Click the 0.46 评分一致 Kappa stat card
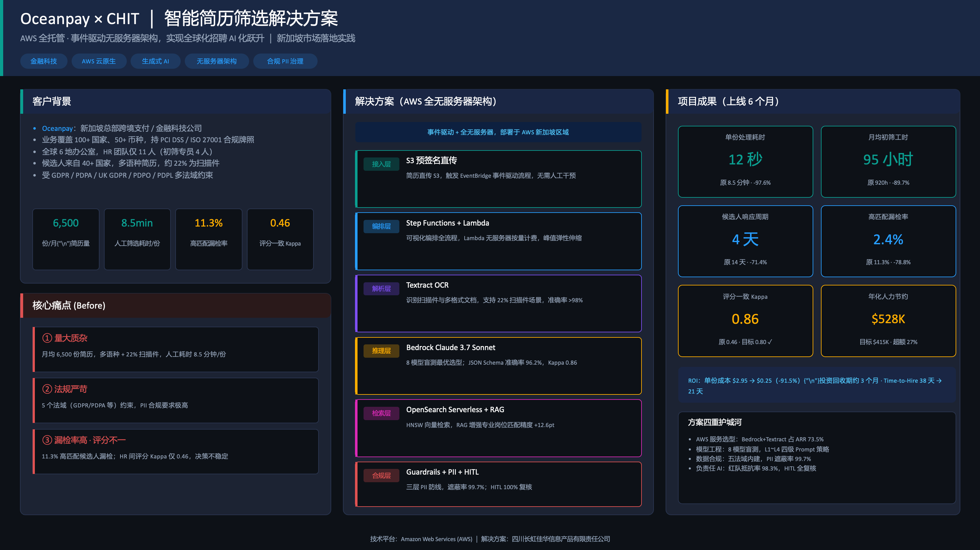This screenshot has height=550, width=980. pos(280,239)
